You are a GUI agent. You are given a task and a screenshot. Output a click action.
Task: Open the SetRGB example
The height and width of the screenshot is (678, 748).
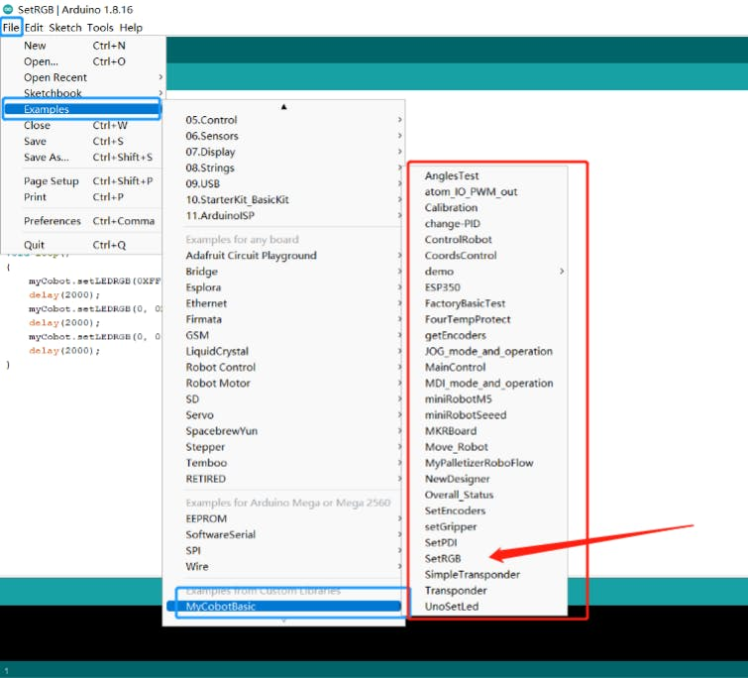[488, 559]
